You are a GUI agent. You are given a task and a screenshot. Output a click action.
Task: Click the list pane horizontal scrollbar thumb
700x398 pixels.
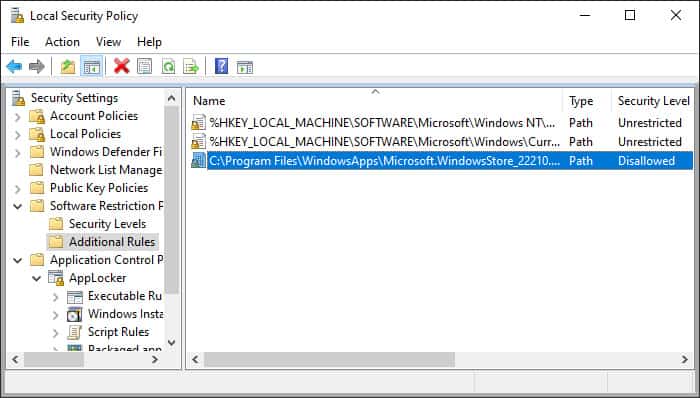(x=329, y=359)
